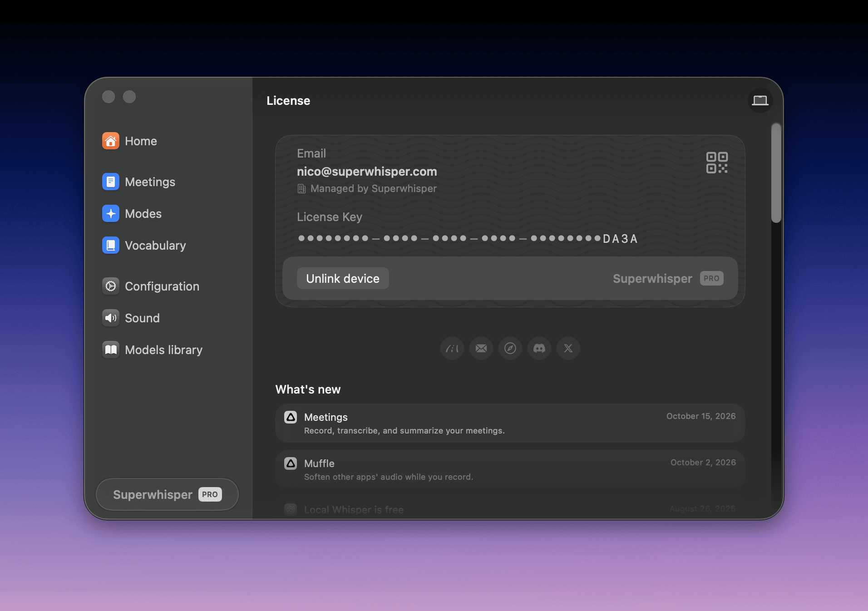
Task: Click 'Managed by Superwhisper' label
Action: (x=373, y=188)
